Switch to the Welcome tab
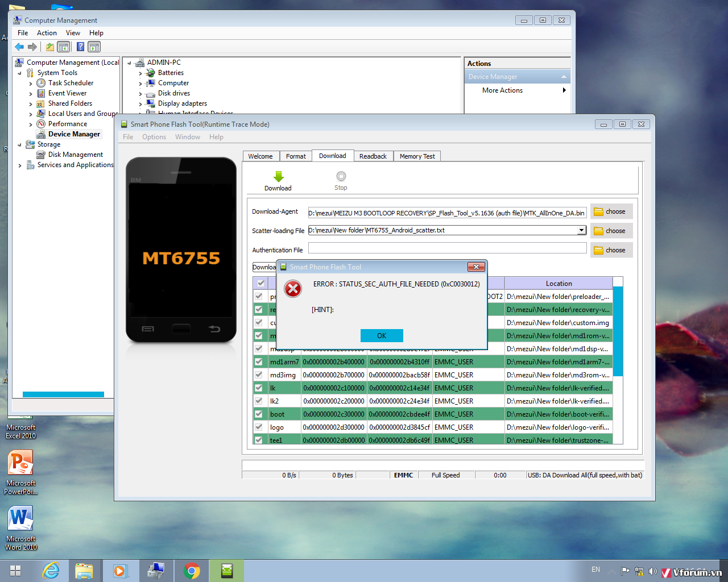The image size is (728, 582). (260, 156)
